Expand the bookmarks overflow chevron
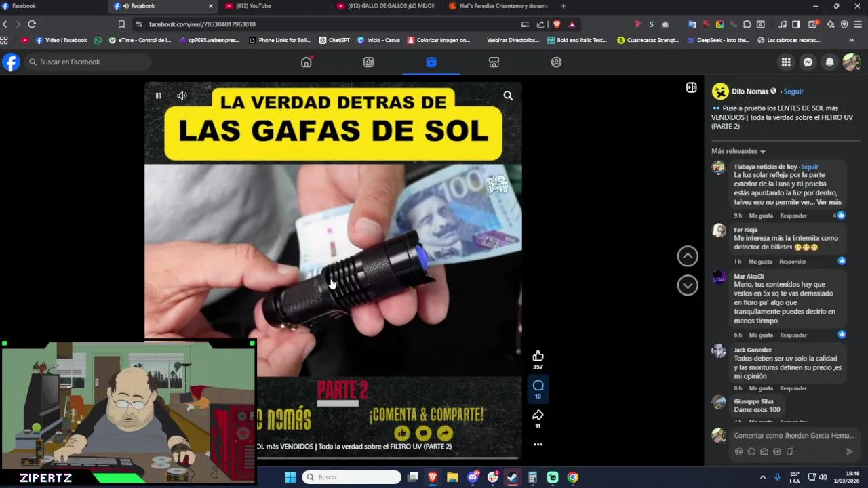This screenshot has width=868, height=488. 851,40
